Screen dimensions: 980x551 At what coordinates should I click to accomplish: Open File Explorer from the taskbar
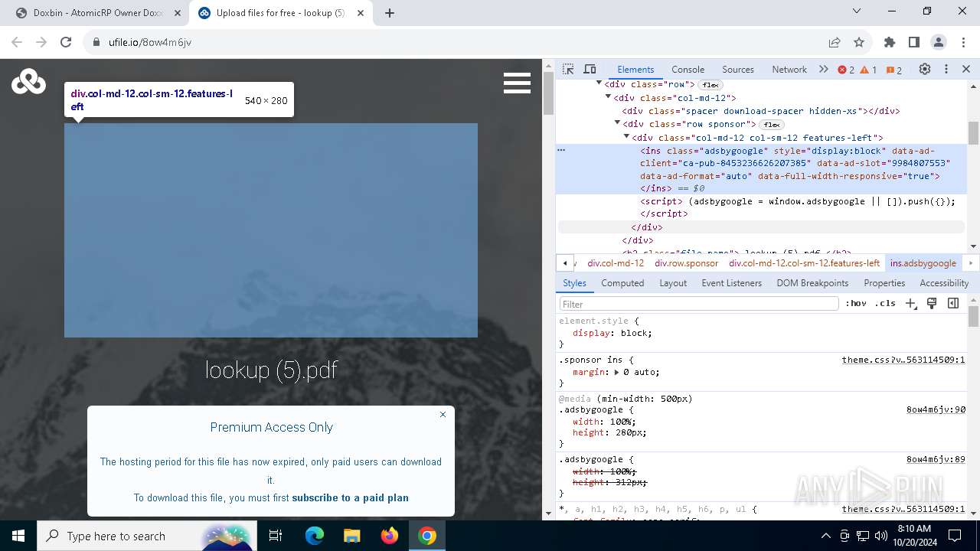coord(351,536)
